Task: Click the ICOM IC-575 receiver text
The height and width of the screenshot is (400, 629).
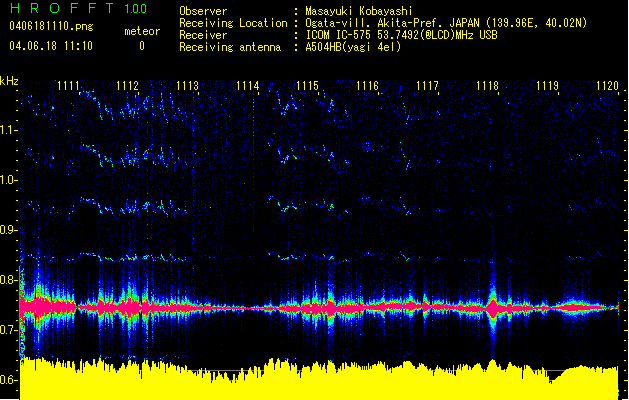Action: pyautogui.click(x=401, y=35)
